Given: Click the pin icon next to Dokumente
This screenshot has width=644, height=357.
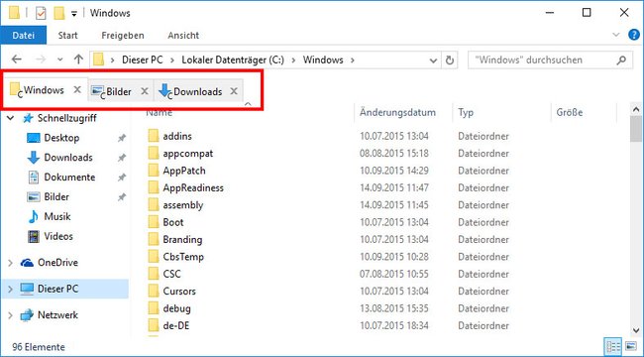Looking at the screenshot, I should click(122, 178).
